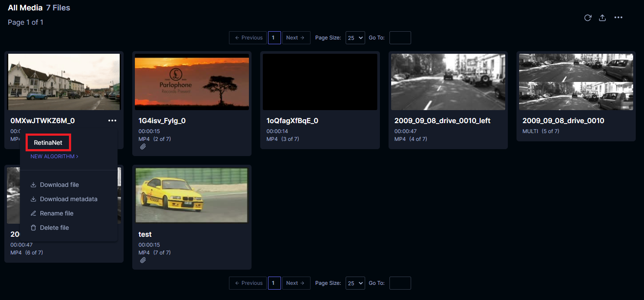Click the MP4 (3 of 7) label

point(283,139)
